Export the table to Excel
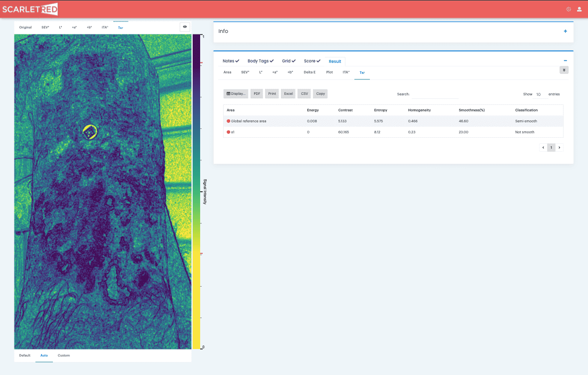The image size is (588, 375). point(289,94)
